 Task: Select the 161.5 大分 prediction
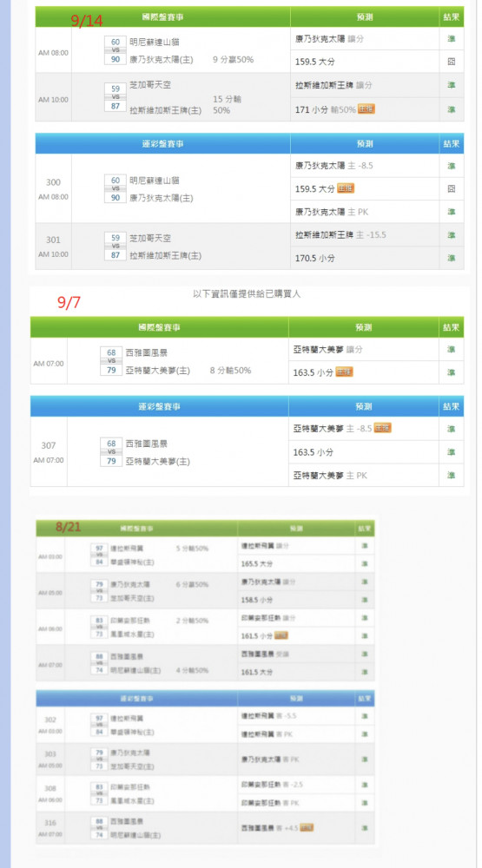click(x=257, y=672)
